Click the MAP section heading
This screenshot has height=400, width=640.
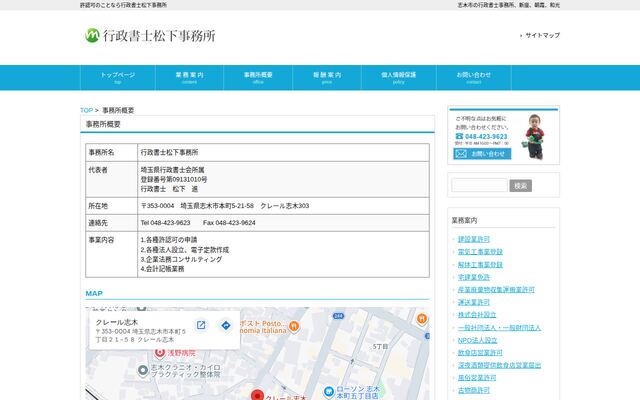point(94,293)
